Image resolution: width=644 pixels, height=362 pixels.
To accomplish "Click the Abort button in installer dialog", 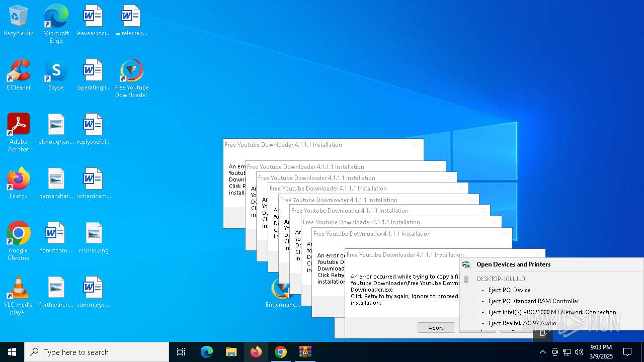I will (436, 328).
